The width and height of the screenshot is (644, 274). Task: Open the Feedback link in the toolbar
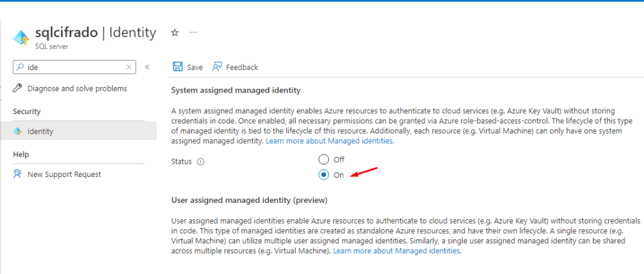pos(242,67)
